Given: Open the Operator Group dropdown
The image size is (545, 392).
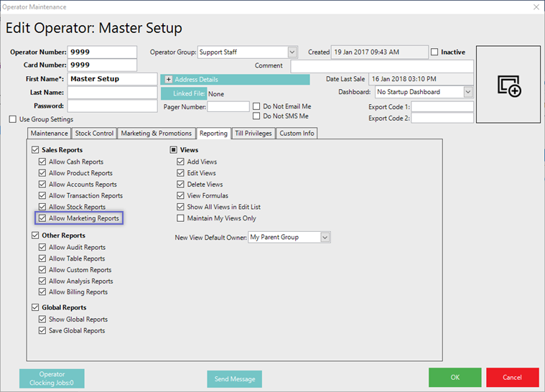Looking at the screenshot, I should 292,52.
